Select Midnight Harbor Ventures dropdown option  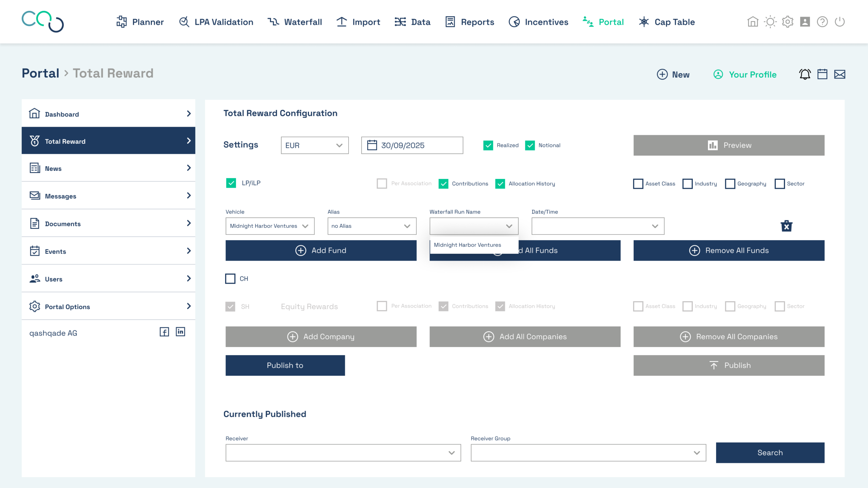pyautogui.click(x=474, y=245)
